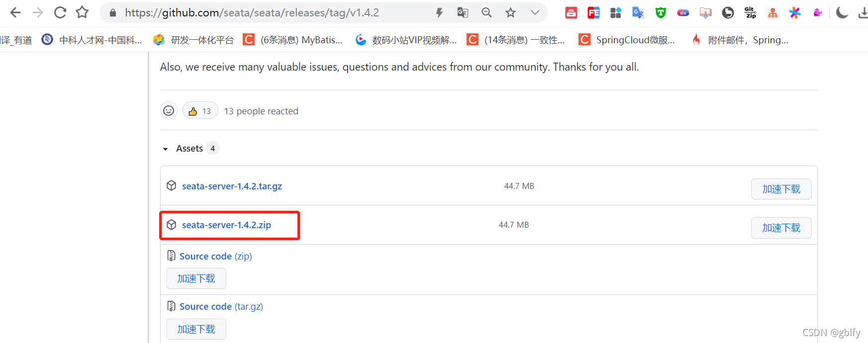This screenshot has height=343, width=868.
Task: Open the MyBatis bookmark in the bookmarks bar
Action: pyautogui.click(x=292, y=40)
